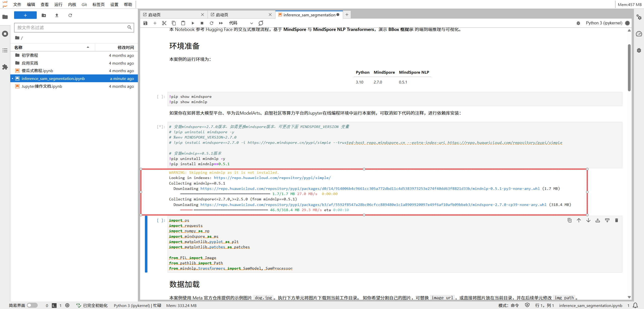Image resolution: width=644 pixels, height=309 pixels.
Task: Run the selected cell with play icon
Action: 193,23
